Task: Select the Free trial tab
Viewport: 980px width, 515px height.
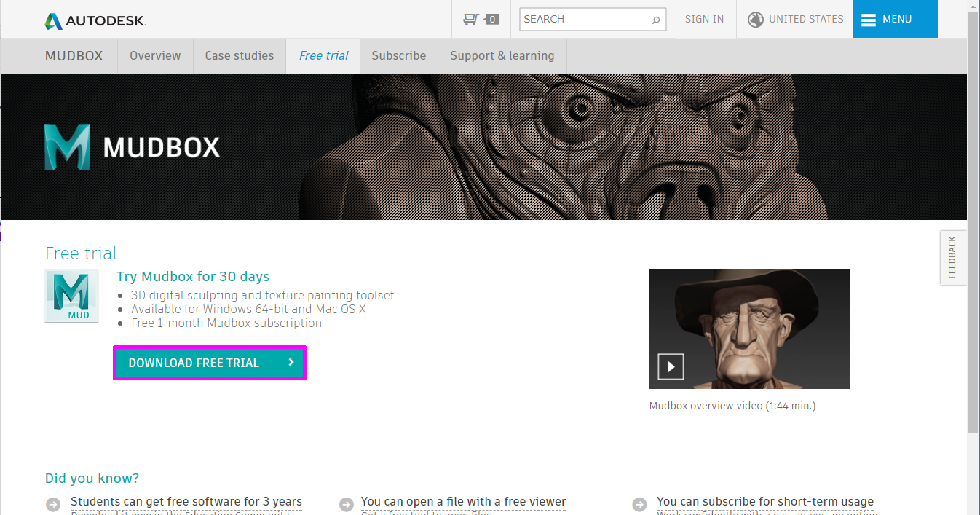Action: coord(323,56)
